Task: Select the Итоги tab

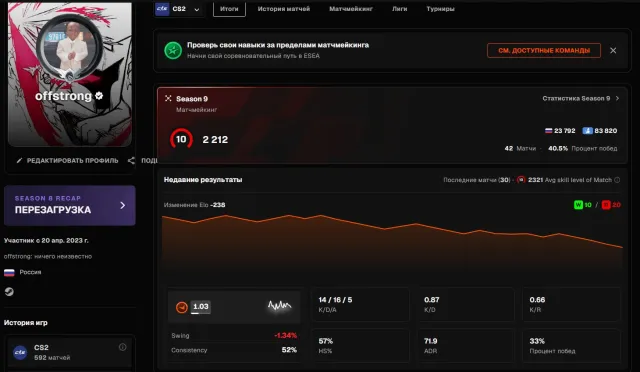Action: coord(229,9)
